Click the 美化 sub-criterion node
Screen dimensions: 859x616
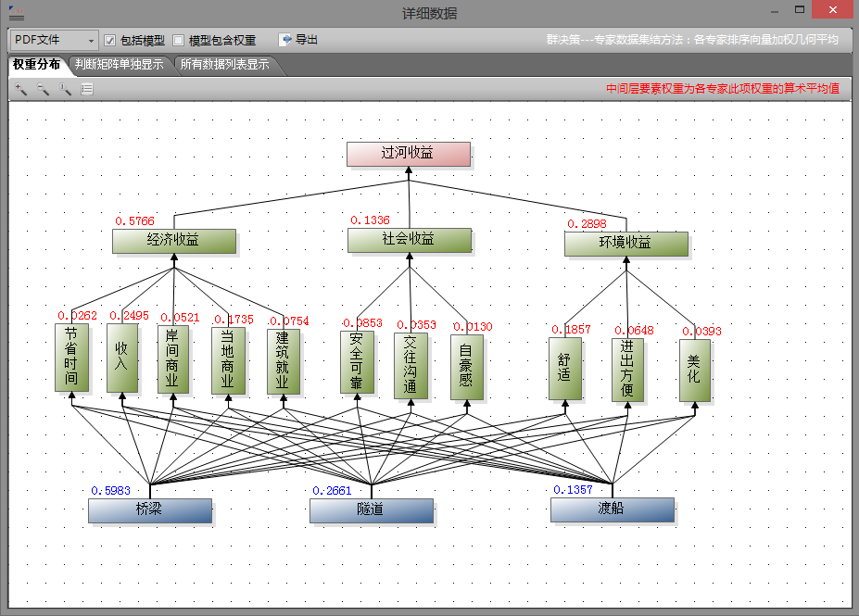695,371
